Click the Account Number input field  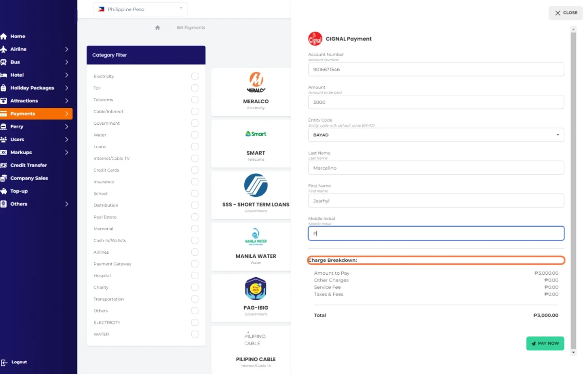point(436,69)
